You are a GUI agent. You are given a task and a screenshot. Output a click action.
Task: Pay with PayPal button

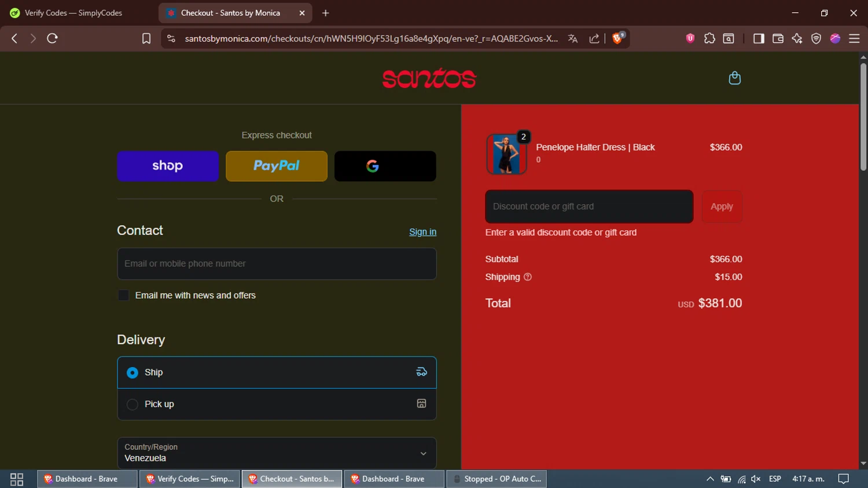point(277,166)
